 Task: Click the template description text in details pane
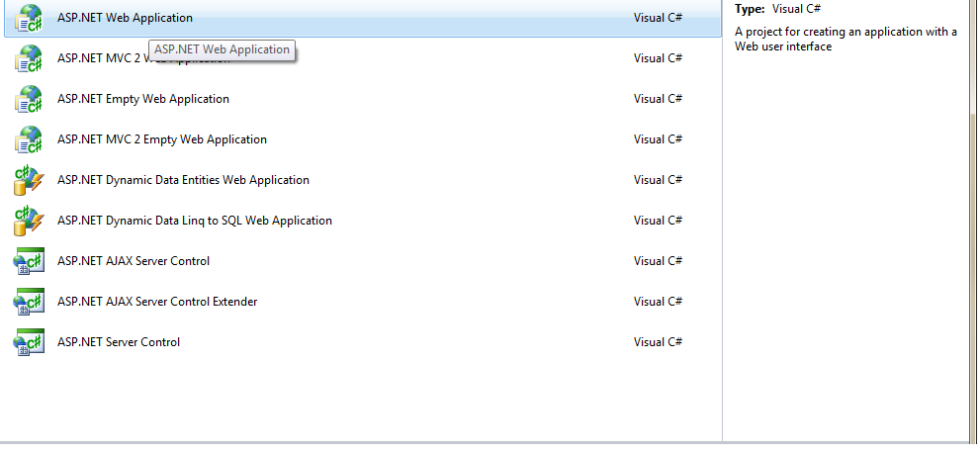coord(846,40)
